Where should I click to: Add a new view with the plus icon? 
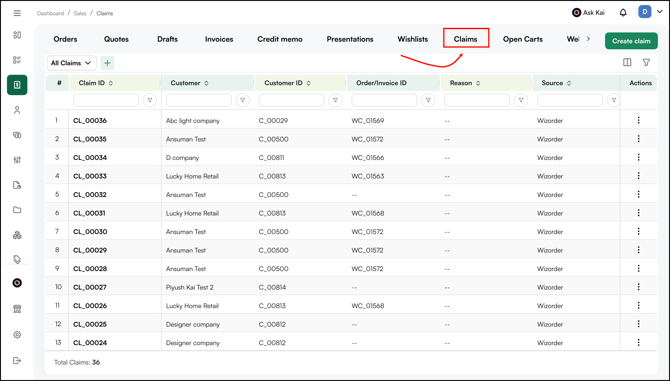(107, 63)
